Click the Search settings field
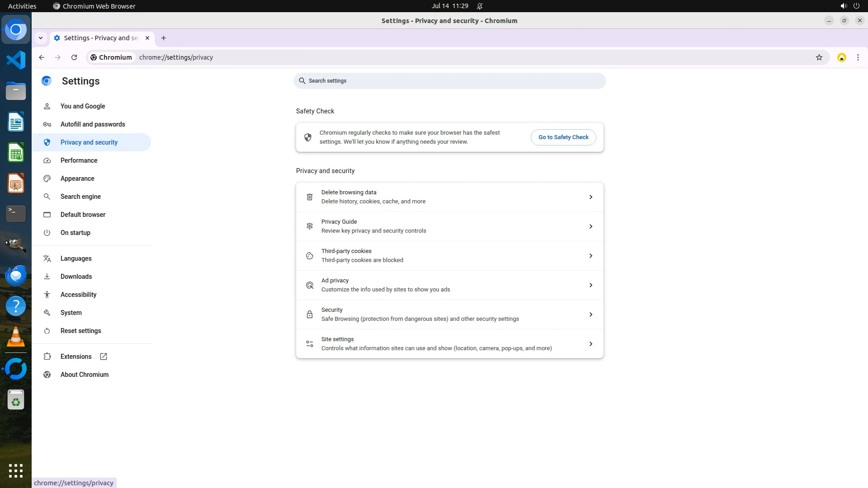The image size is (868, 488). click(x=449, y=81)
